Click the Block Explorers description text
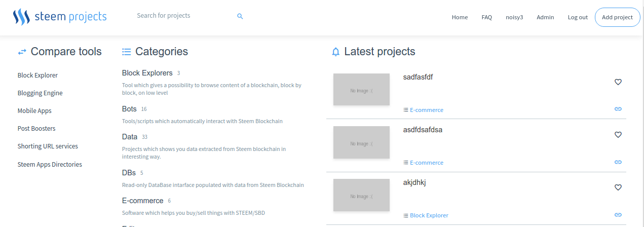The height and width of the screenshot is (227, 644). (x=212, y=89)
